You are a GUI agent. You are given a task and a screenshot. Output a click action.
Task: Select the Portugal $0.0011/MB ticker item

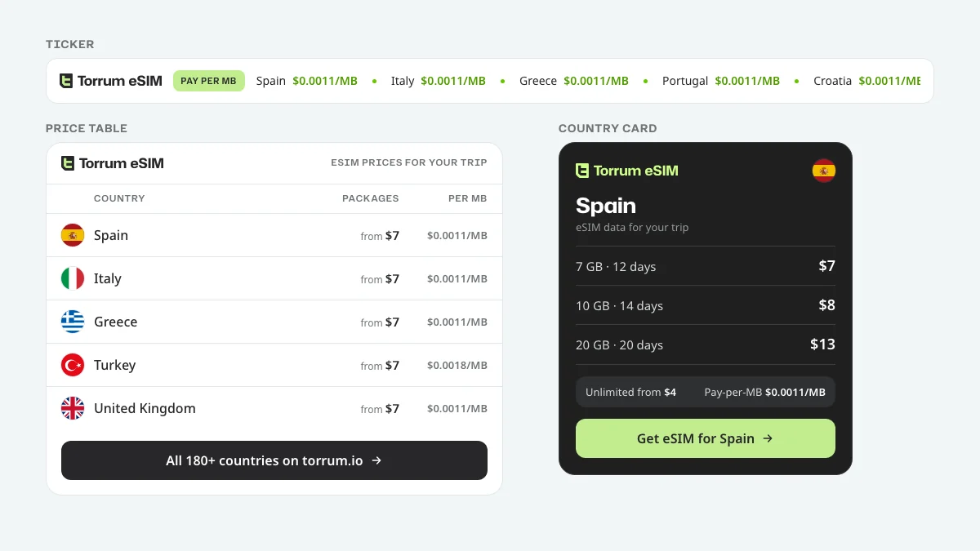pos(721,81)
